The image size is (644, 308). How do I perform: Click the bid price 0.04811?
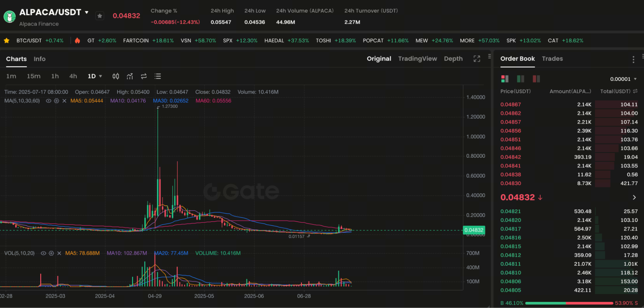[511, 264]
